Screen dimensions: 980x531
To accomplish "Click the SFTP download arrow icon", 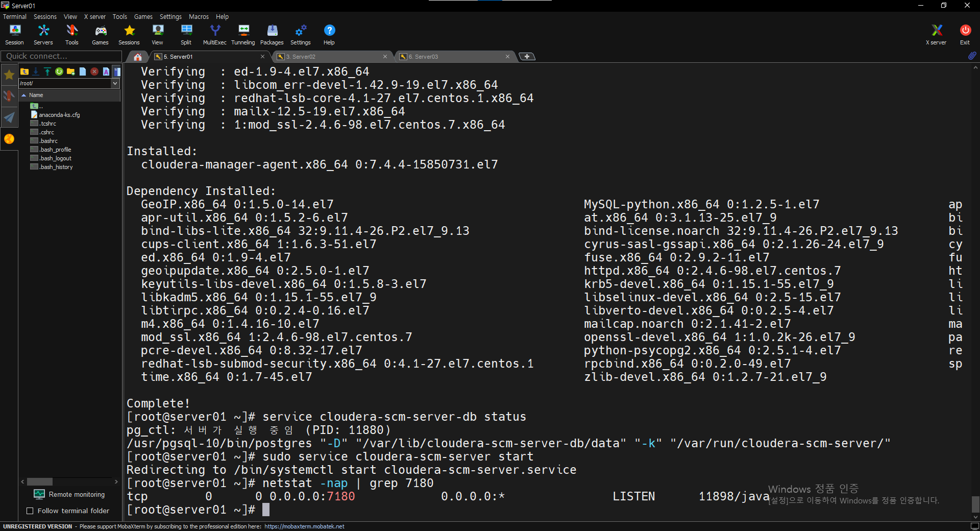I will click(x=36, y=71).
